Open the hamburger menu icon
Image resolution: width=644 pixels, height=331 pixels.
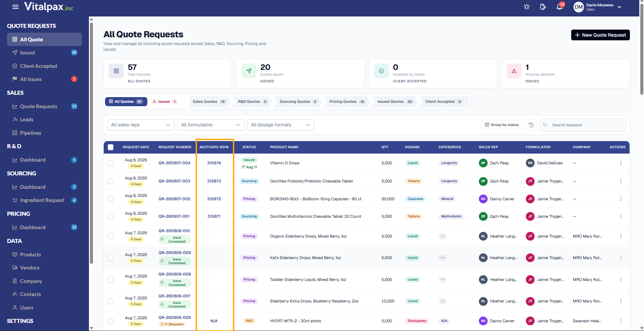[x=15, y=7]
